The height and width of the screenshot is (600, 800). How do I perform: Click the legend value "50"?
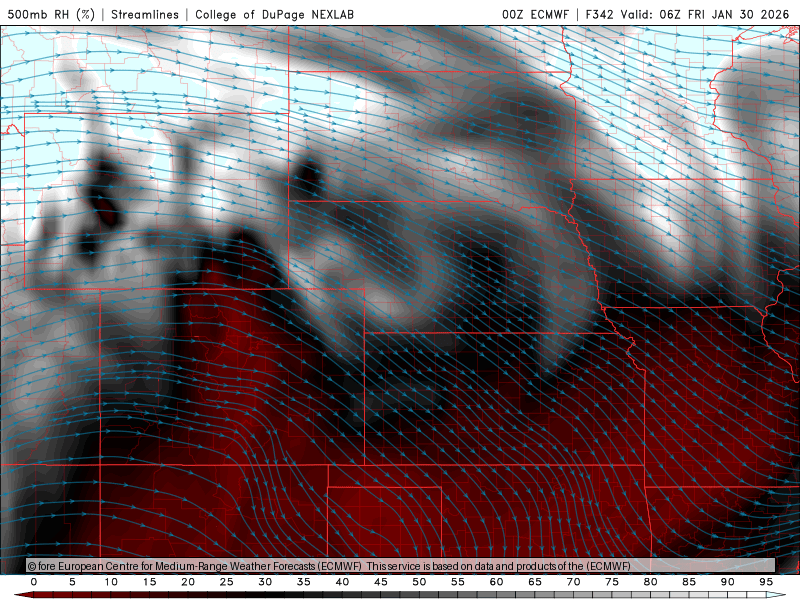click(419, 582)
